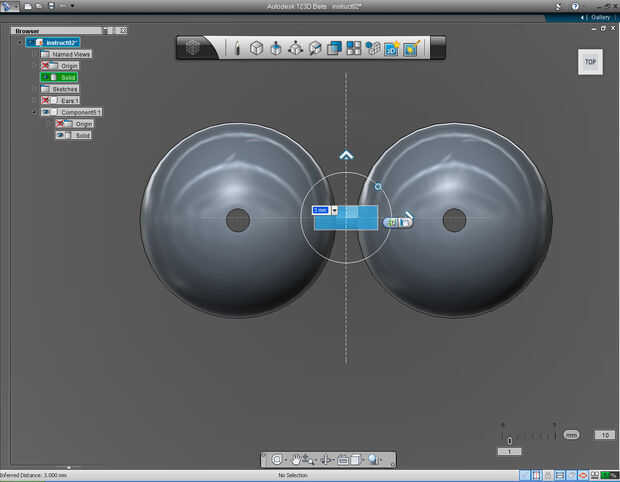Click the red-lined status bar toggle icon

(537, 475)
